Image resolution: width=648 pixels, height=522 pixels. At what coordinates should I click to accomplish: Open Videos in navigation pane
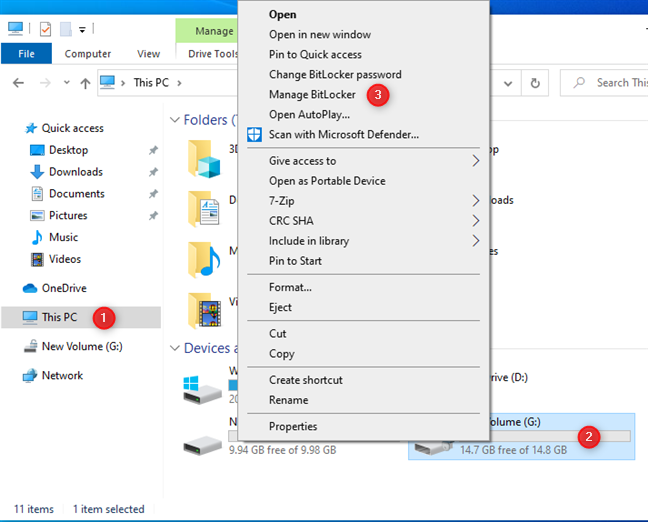point(65,259)
